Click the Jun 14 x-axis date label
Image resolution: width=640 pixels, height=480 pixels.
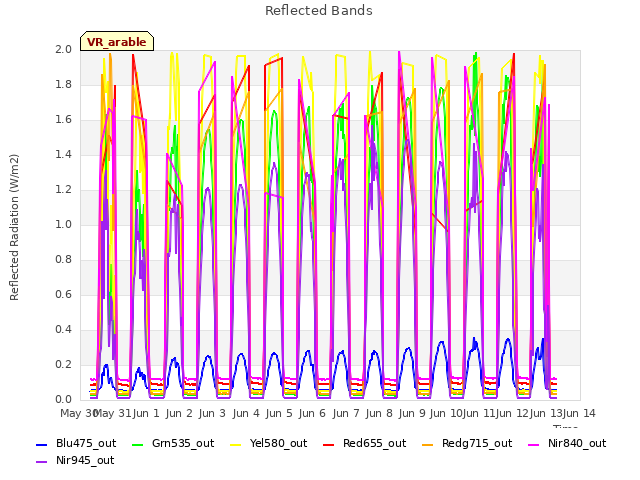tap(579, 413)
